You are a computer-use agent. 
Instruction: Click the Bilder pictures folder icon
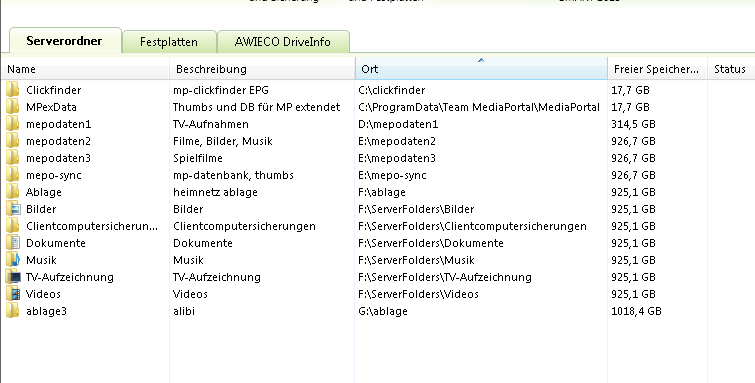[13, 209]
